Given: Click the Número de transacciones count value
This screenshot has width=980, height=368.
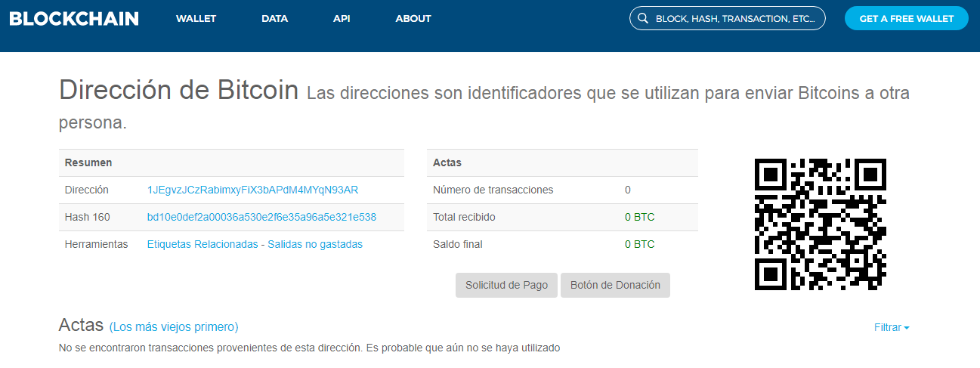Looking at the screenshot, I should [628, 190].
